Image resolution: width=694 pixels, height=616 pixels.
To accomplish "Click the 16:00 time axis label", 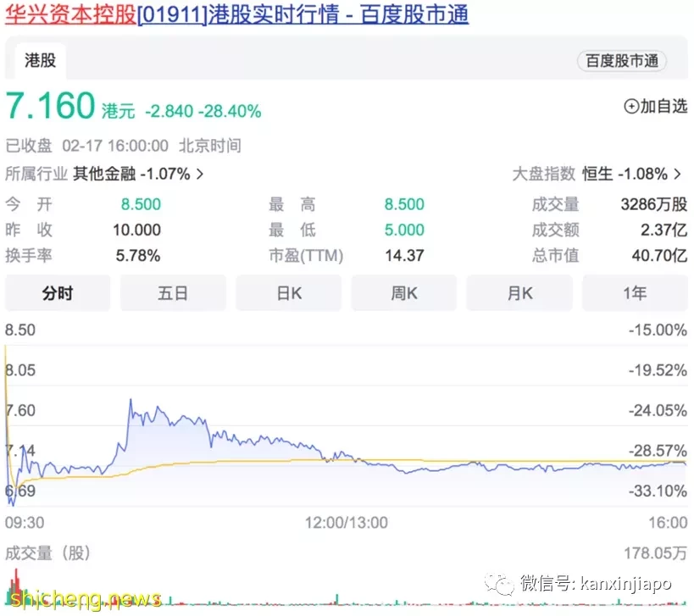I will point(668,523).
